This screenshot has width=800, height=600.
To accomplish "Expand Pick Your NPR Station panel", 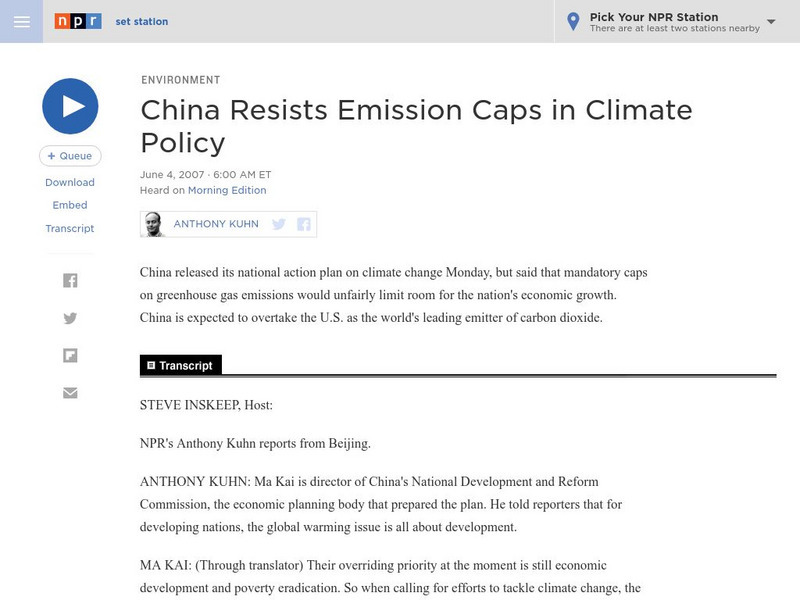I will point(655,17).
